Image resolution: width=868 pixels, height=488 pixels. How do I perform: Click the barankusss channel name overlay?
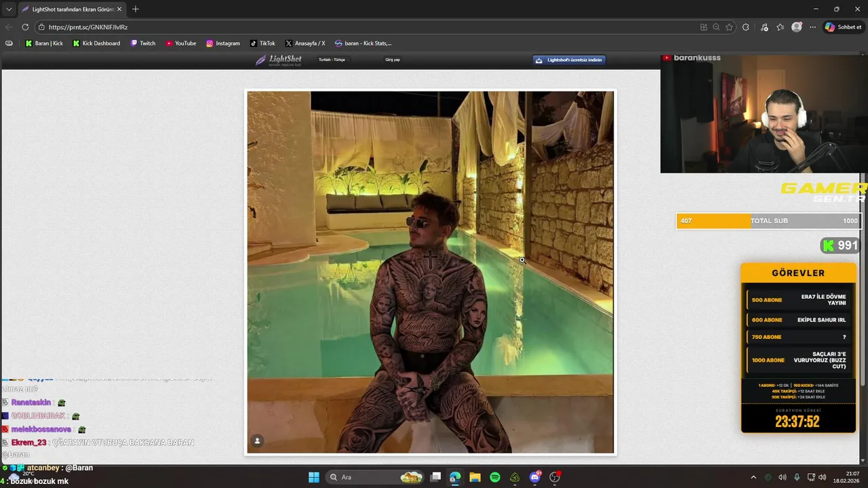[x=697, y=58]
